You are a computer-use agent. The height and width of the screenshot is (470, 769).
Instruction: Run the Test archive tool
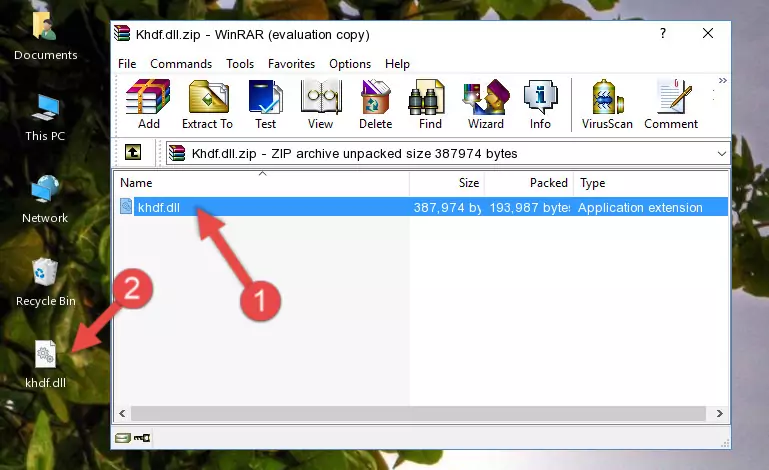tap(265, 104)
